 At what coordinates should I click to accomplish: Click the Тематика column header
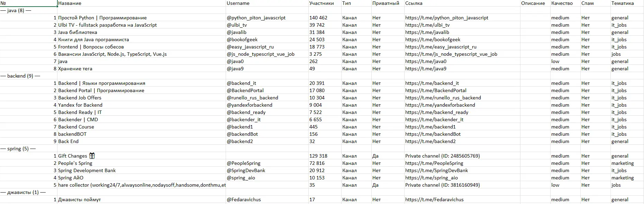coord(622,3)
